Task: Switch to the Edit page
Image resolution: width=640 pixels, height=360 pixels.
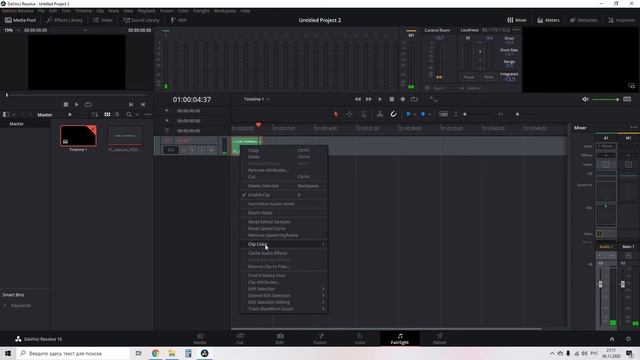Action: 280,338
